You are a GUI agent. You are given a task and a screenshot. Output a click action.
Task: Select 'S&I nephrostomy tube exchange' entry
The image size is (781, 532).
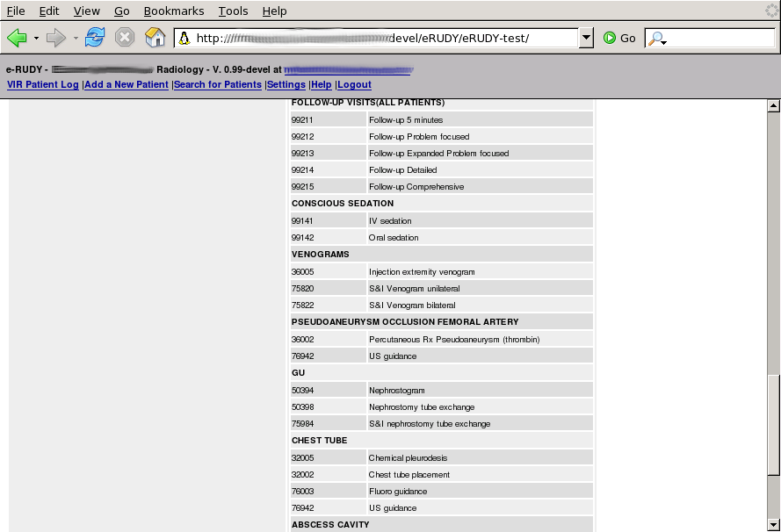[430, 424]
